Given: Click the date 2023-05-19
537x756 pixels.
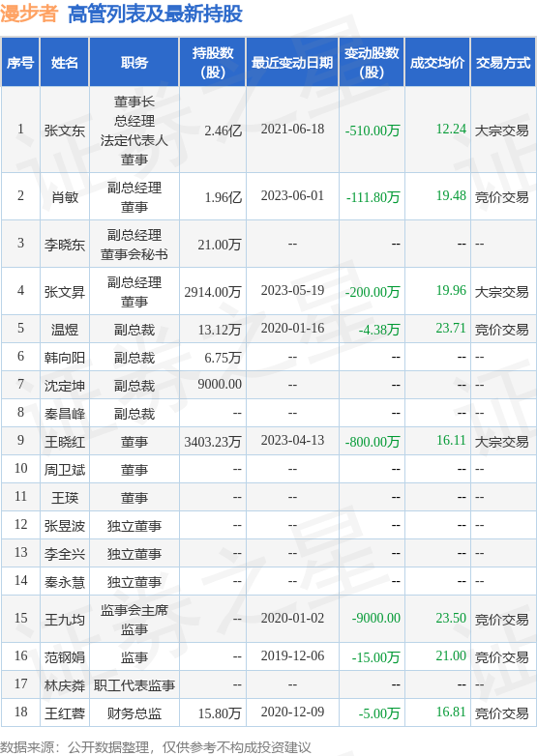Looking at the screenshot, I should (x=292, y=290).
